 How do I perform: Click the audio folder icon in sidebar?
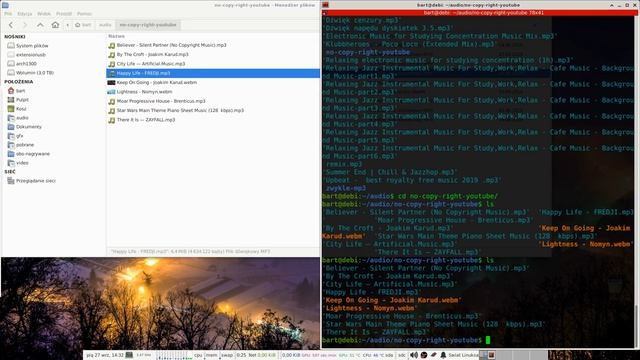tap(11, 118)
